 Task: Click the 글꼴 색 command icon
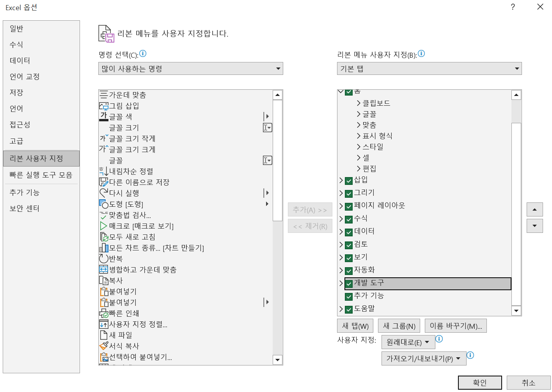tap(104, 117)
